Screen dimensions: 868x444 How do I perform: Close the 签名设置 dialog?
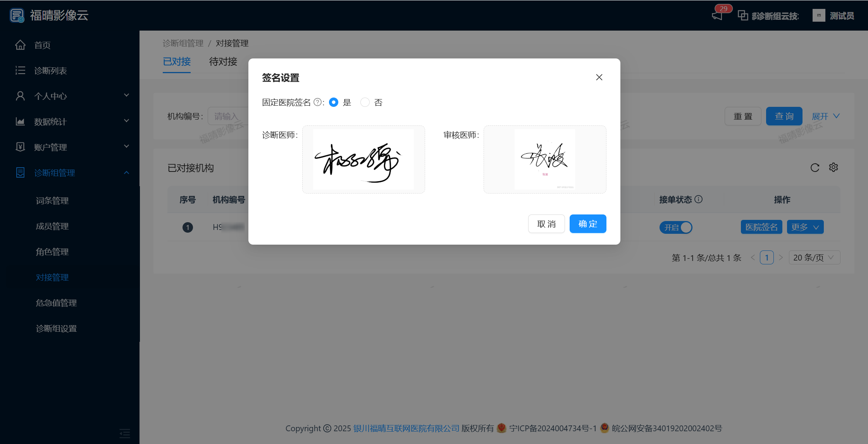[599, 77]
